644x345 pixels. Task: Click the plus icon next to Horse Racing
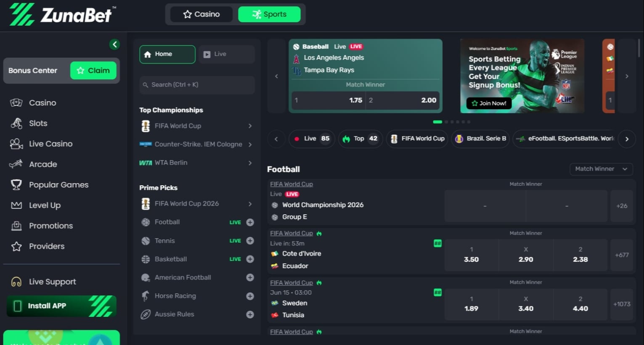250,296
